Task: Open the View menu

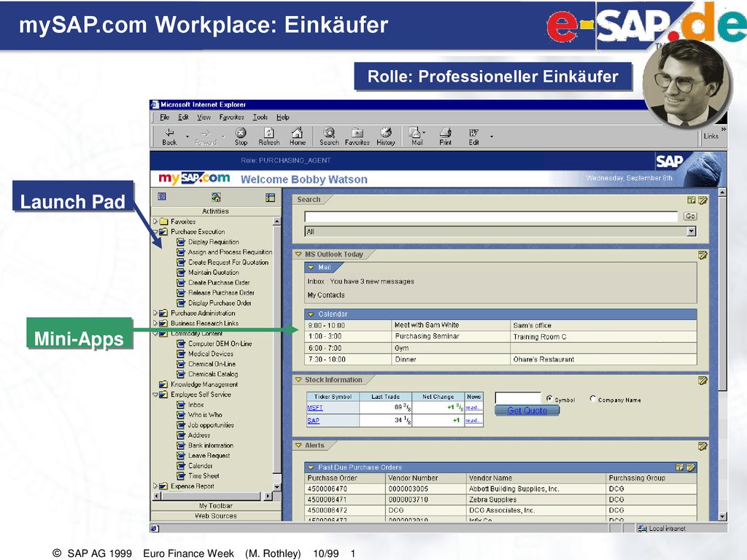Action: click(204, 117)
